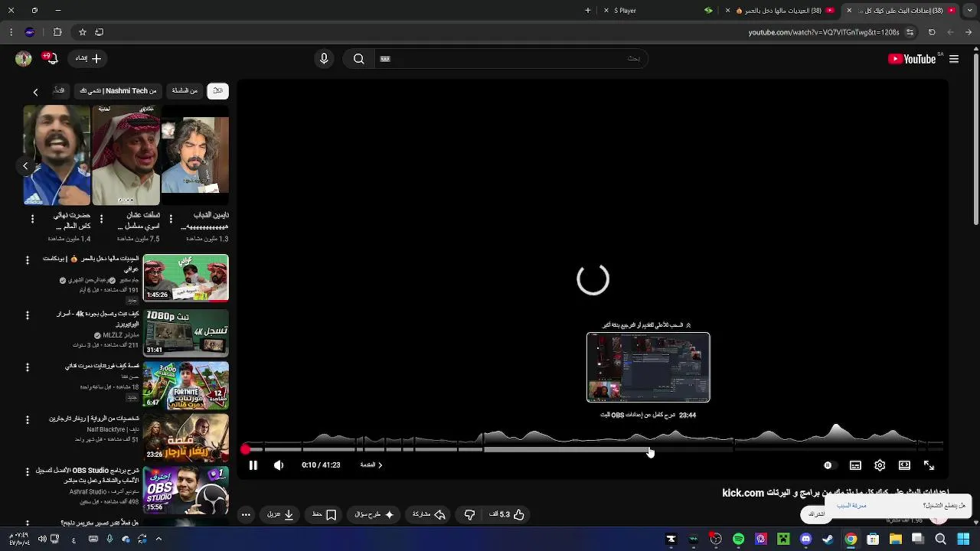This screenshot has width=980, height=551.
Task: Save the video to a playlist
Action: 324,515
